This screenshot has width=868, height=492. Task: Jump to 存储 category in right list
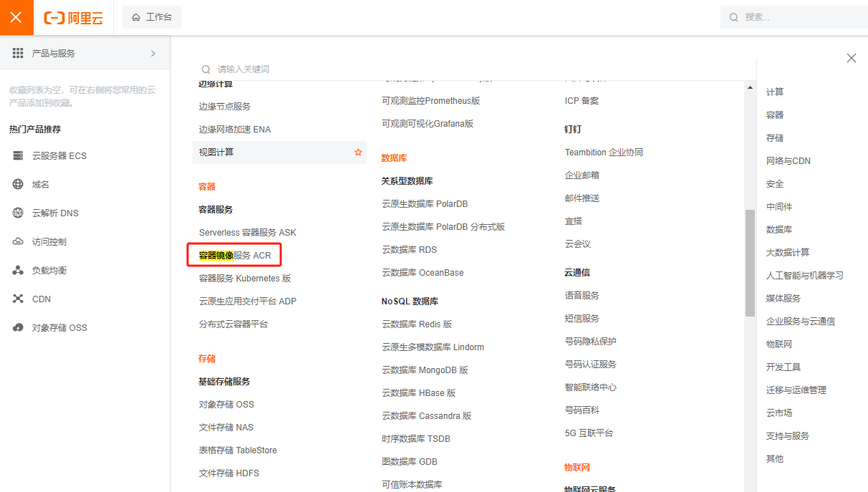tap(775, 138)
